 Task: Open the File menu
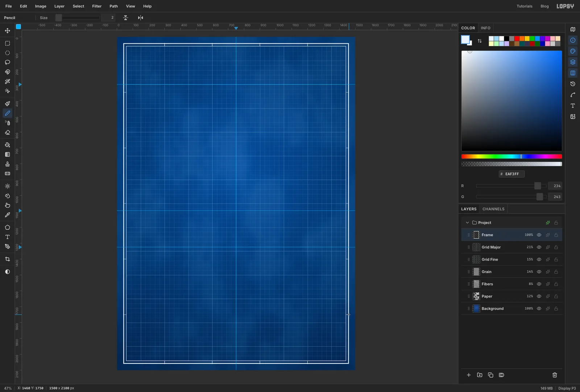(x=9, y=6)
